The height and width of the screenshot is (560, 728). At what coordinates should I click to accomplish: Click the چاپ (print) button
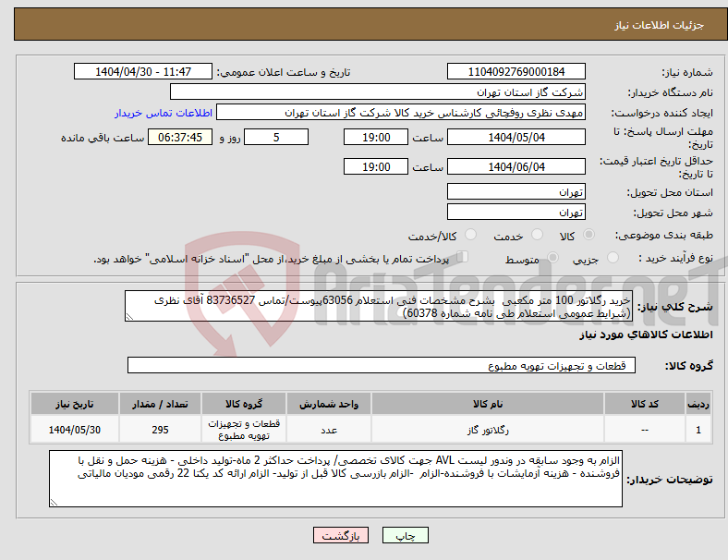tap(405, 535)
